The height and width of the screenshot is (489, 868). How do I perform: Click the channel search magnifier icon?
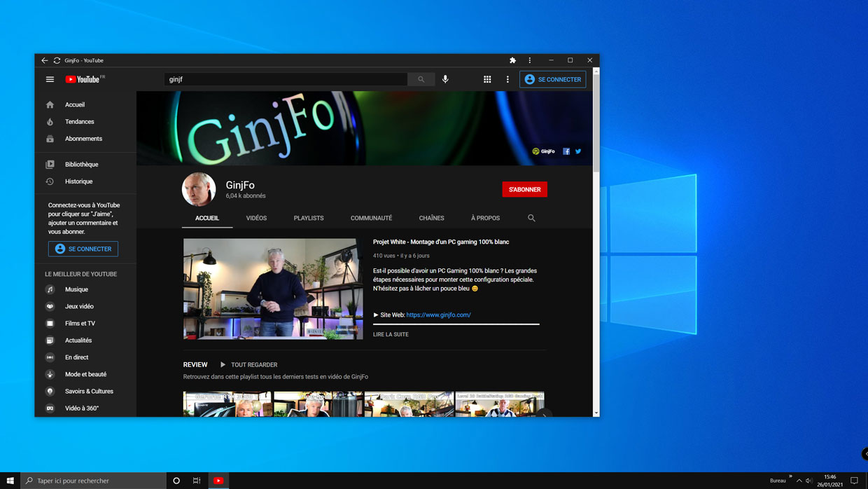coord(531,218)
